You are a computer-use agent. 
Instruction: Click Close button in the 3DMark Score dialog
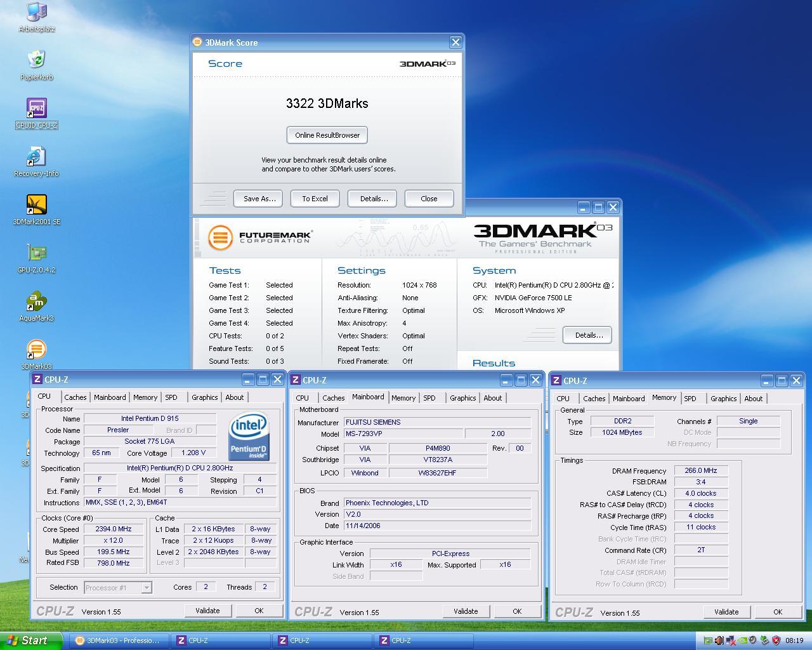[429, 199]
